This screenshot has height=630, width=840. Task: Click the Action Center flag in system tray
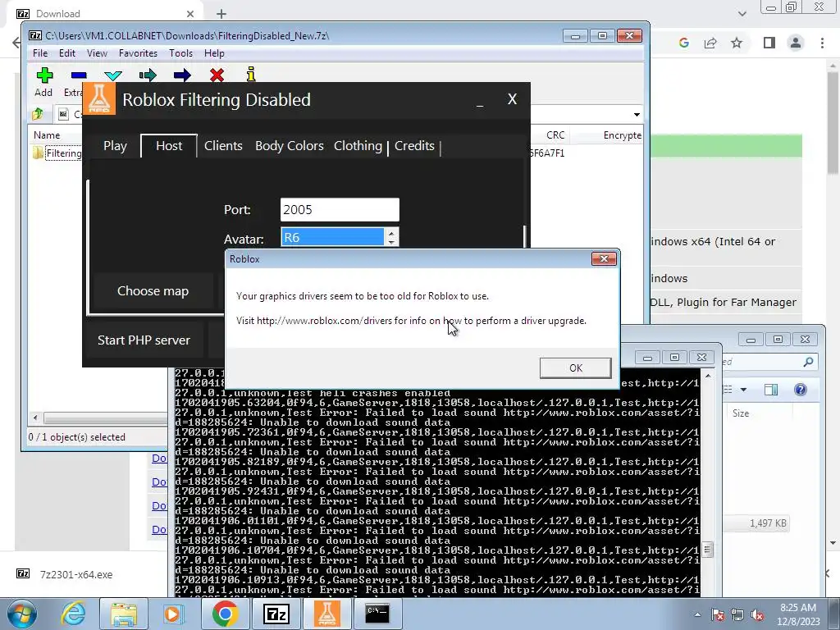click(717, 614)
